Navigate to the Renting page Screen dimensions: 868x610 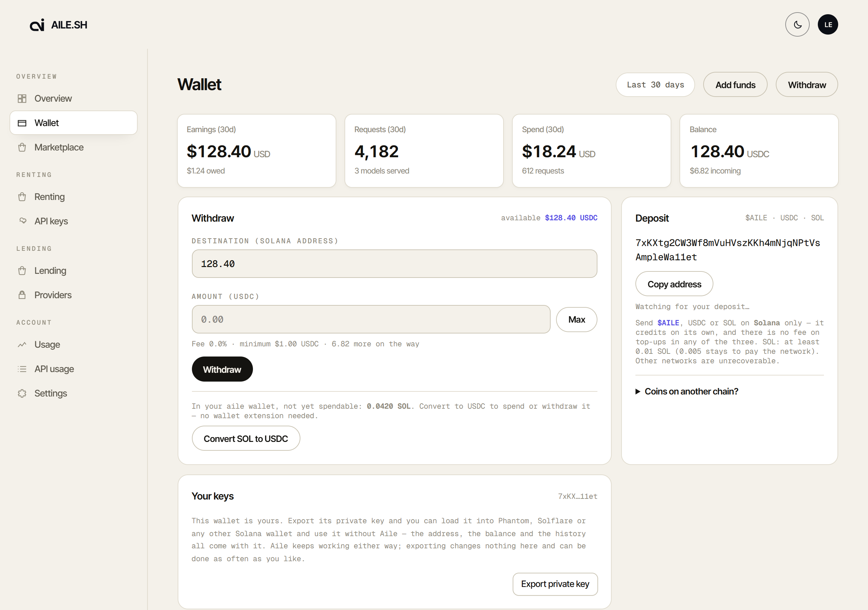[x=50, y=197]
